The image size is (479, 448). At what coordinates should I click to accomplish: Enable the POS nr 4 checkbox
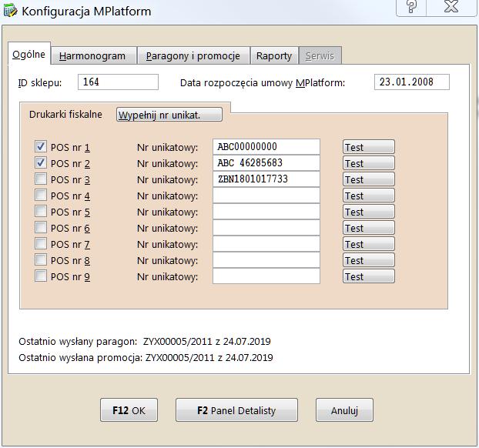click(x=41, y=195)
